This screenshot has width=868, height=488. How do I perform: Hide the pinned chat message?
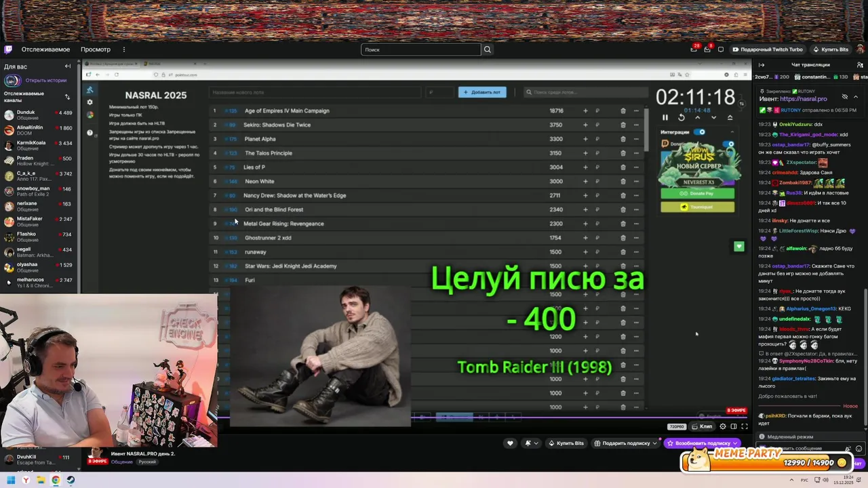pos(845,97)
